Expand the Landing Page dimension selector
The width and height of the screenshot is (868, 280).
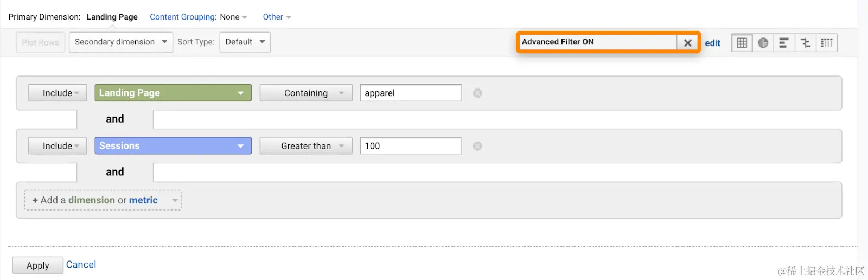point(173,93)
